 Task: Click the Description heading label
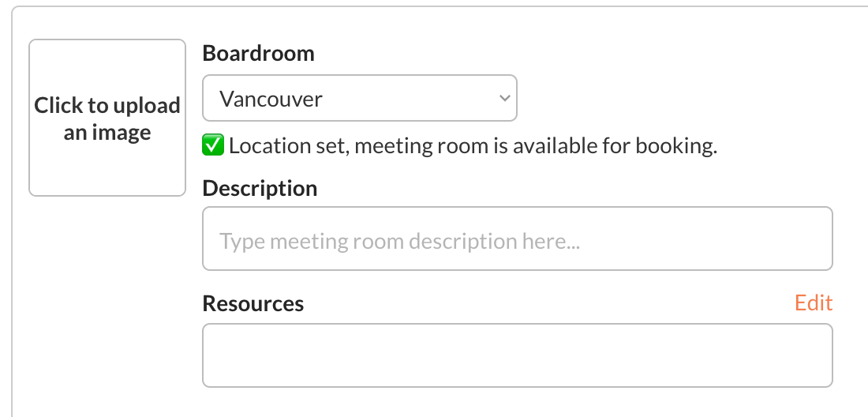click(x=260, y=189)
